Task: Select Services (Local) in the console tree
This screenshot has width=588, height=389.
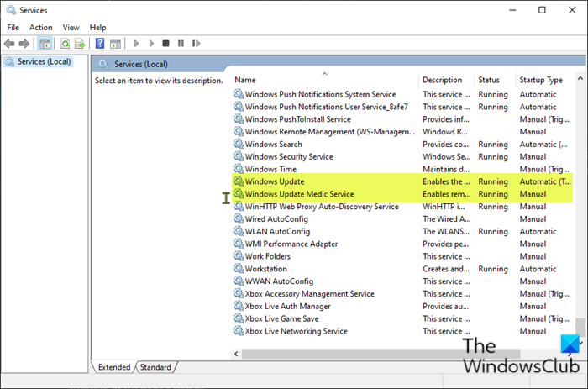Action: pos(39,61)
